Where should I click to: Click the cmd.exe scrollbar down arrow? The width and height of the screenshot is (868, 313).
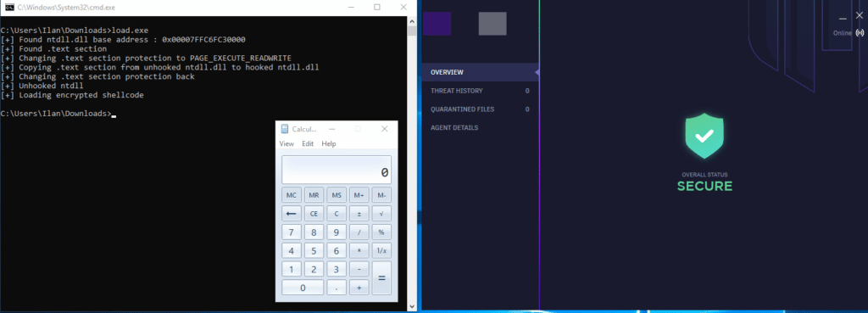(x=412, y=306)
